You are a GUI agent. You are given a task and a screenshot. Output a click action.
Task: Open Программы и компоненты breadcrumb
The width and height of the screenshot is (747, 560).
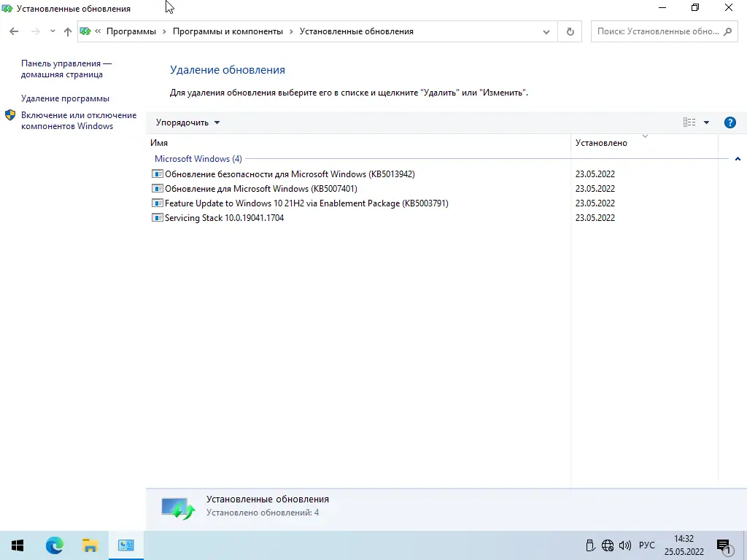tap(228, 31)
